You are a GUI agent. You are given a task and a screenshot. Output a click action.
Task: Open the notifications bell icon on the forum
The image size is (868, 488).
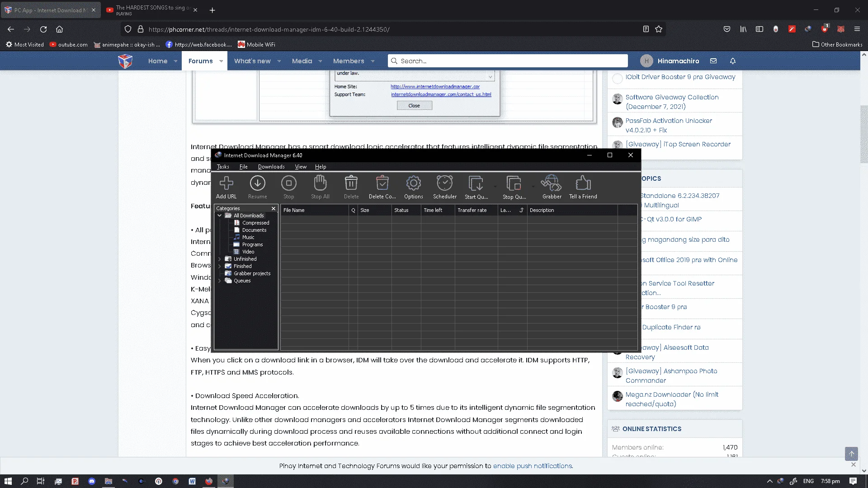point(733,61)
